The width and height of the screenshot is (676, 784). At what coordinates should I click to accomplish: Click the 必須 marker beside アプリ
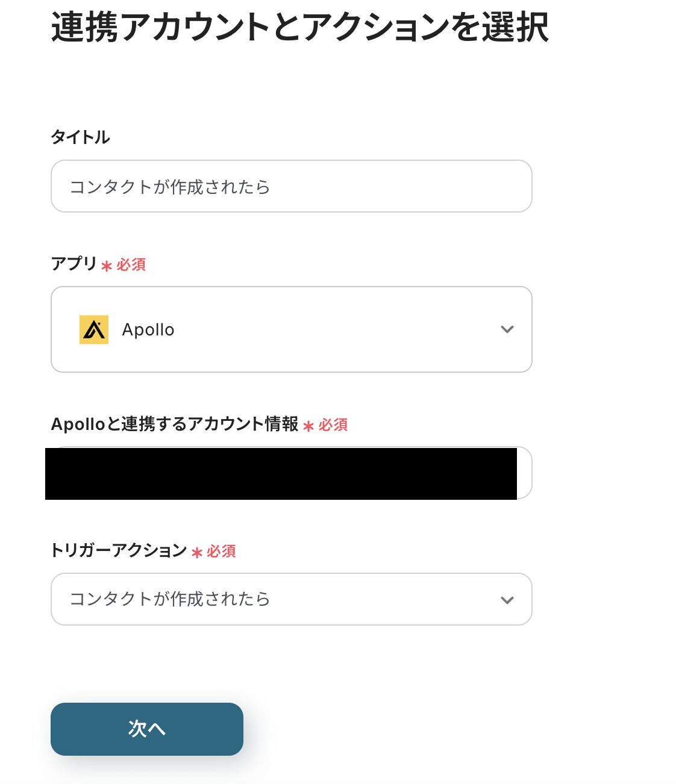click(x=131, y=265)
